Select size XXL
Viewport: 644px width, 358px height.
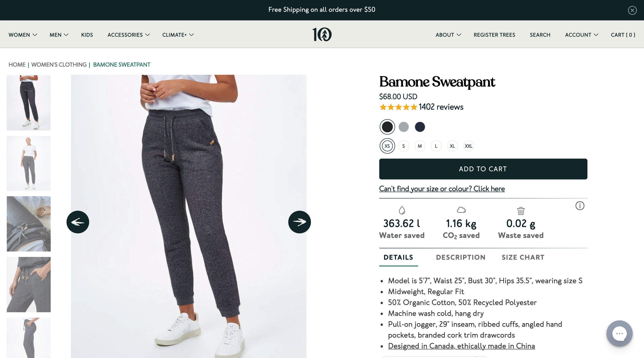pyautogui.click(x=468, y=146)
